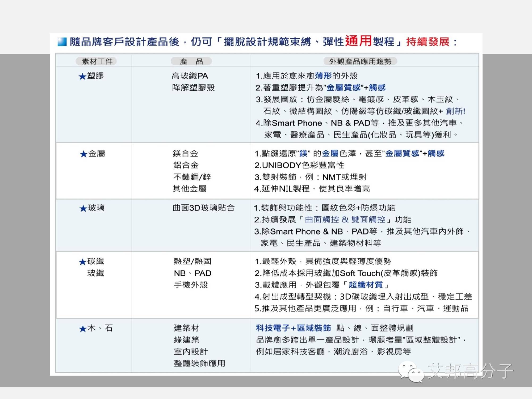
Task: Click the 高玻纖PA product entry
Action: coord(190,76)
